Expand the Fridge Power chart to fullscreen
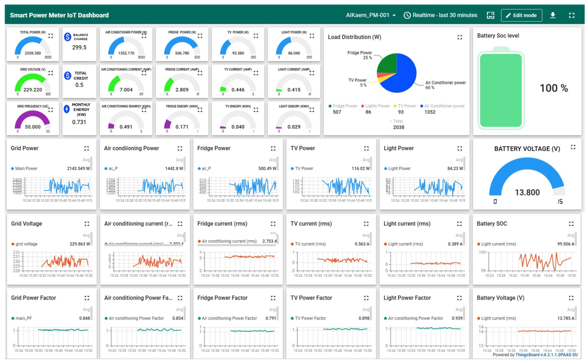Viewport: 588px width, 364px height. tap(273, 148)
